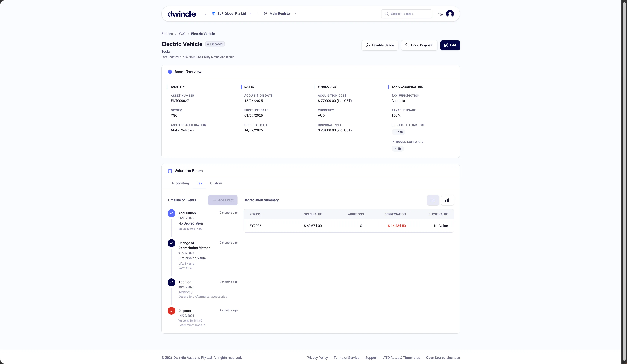Select the red Disposal event marker

pos(171,311)
